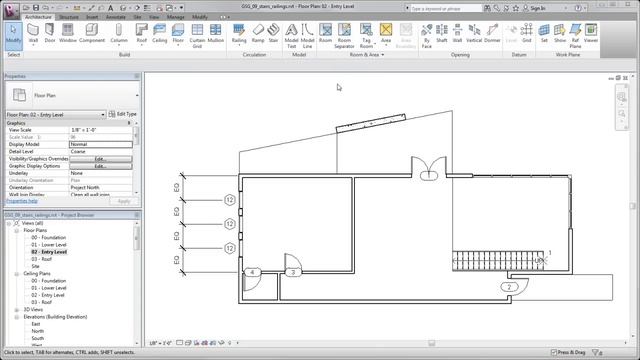640x360 pixels.
Task: Click the Area tool
Action: coord(386,33)
